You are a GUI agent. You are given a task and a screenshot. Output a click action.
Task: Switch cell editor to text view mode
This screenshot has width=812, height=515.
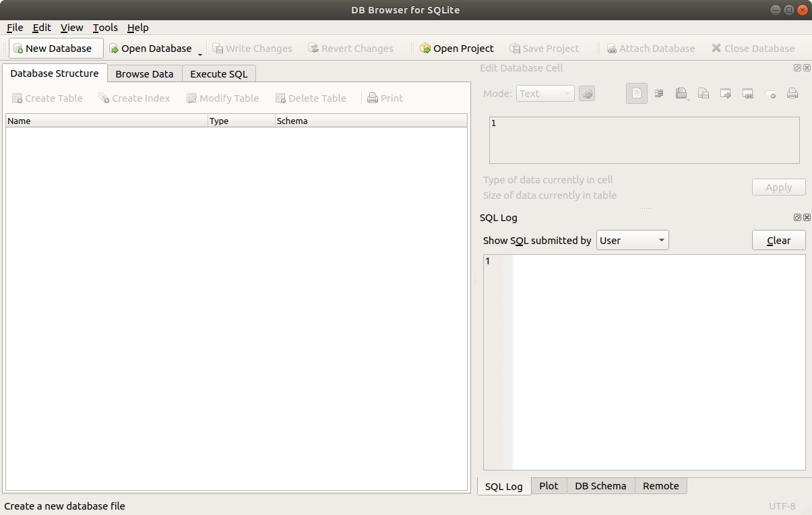coord(636,93)
